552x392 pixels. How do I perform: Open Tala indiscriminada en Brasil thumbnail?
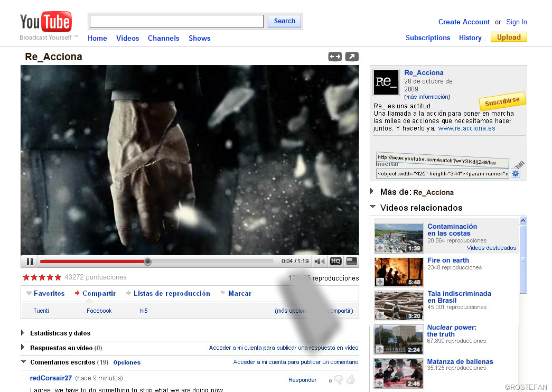[x=399, y=305]
